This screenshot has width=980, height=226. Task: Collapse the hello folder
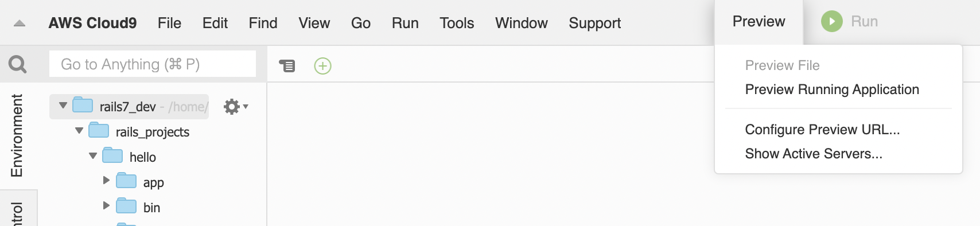(93, 156)
